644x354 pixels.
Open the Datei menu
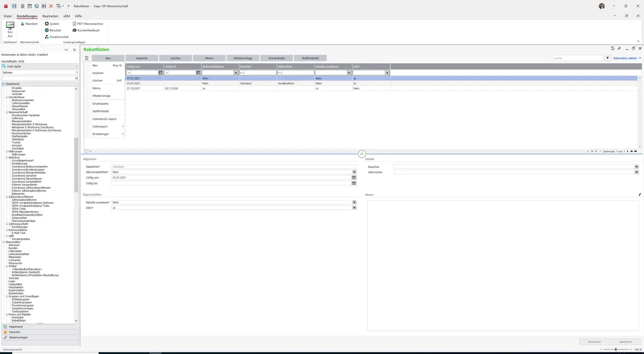click(x=8, y=17)
